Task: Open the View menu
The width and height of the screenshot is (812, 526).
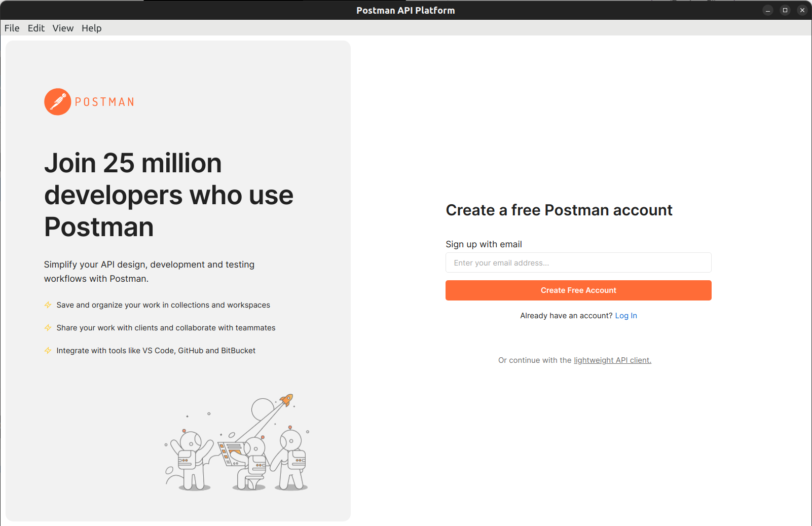Action: [x=63, y=28]
